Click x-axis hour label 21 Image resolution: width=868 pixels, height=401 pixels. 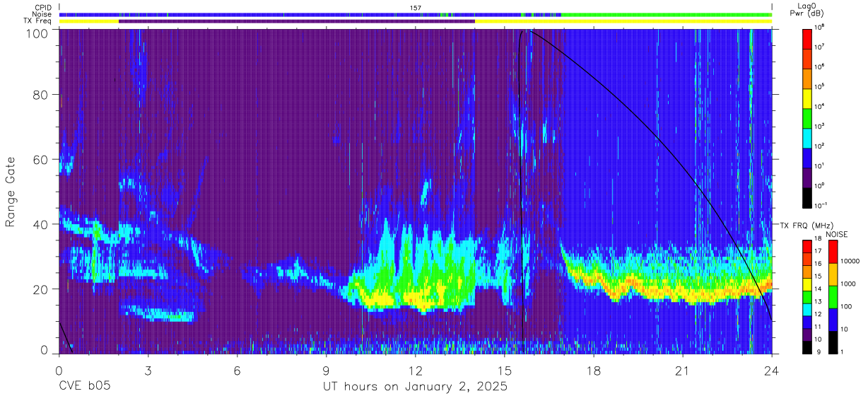click(682, 371)
